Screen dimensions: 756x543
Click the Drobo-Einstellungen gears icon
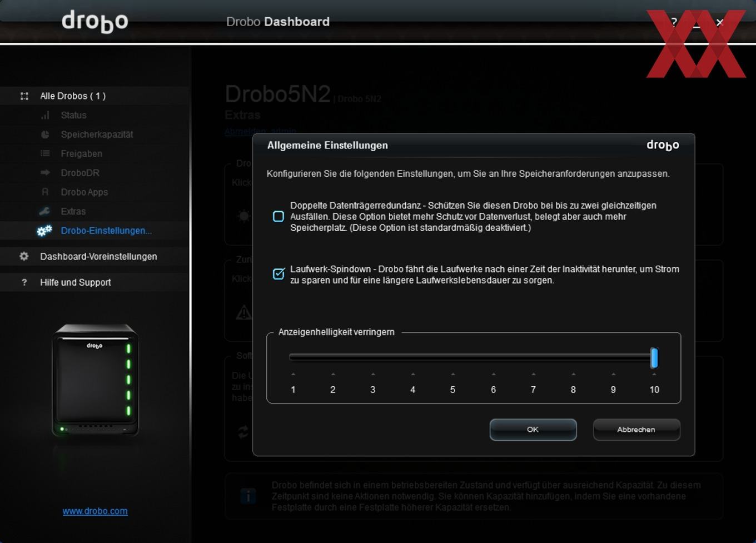click(44, 231)
